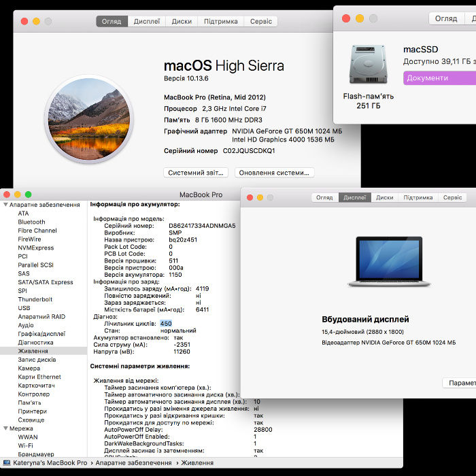Select SAS in the sidebar

tap(24, 273)
